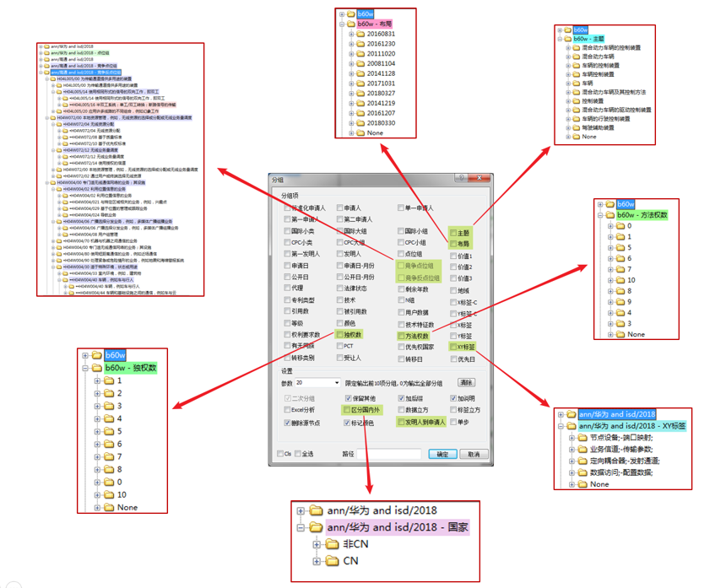Check the 区分国内外 option

[348, 411]
